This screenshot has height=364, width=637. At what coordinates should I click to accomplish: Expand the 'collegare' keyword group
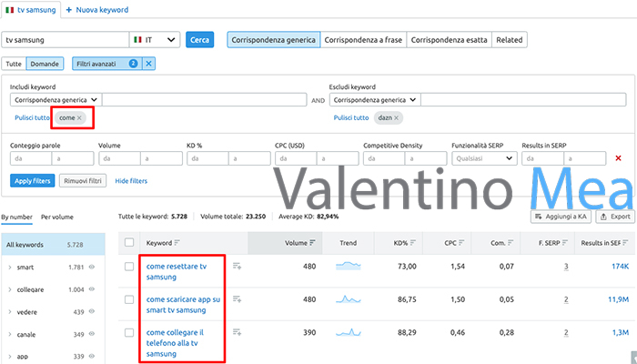(10, 289)
